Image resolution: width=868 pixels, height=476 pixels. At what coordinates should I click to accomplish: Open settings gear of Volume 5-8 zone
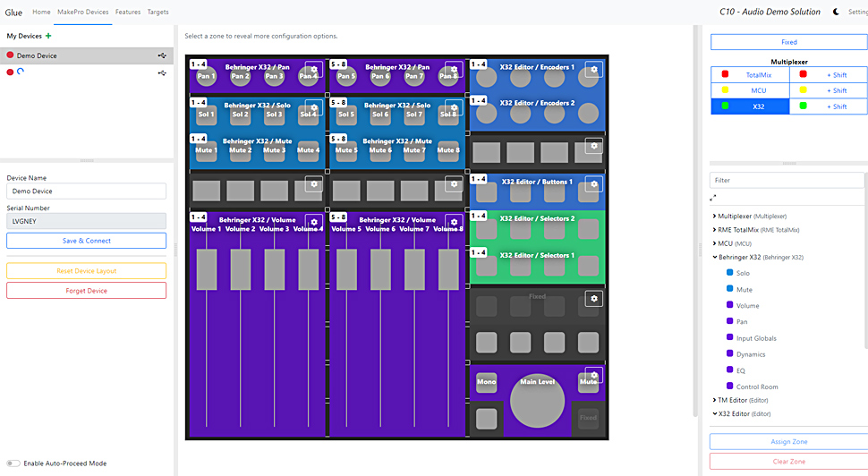pyautogui.click(x=454, y=222)
